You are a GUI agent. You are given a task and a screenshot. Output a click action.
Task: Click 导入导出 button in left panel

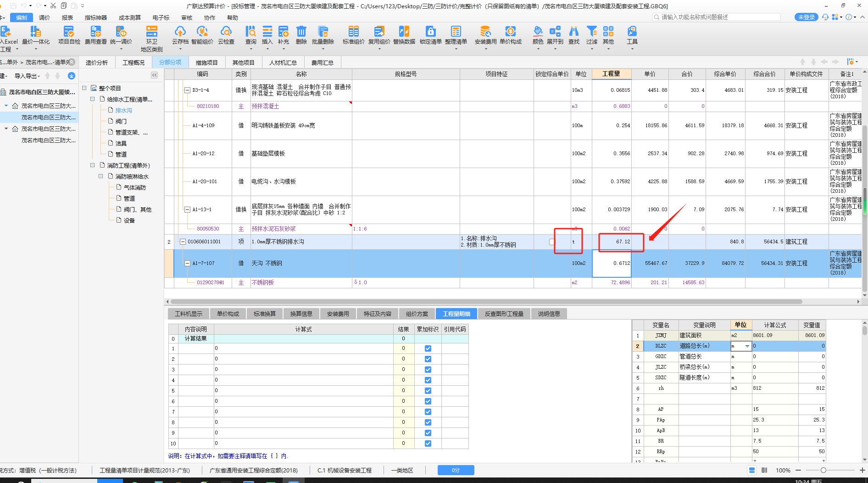[x=27, y=76]
